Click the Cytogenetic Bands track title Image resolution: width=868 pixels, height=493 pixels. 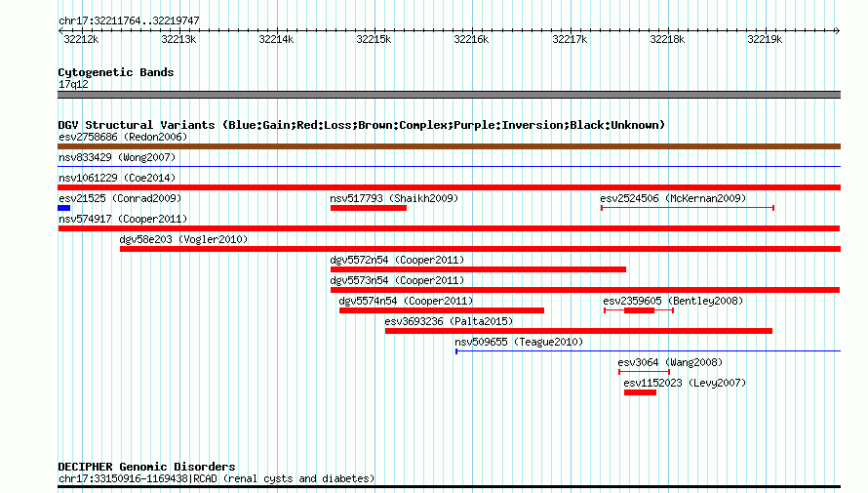116,72
